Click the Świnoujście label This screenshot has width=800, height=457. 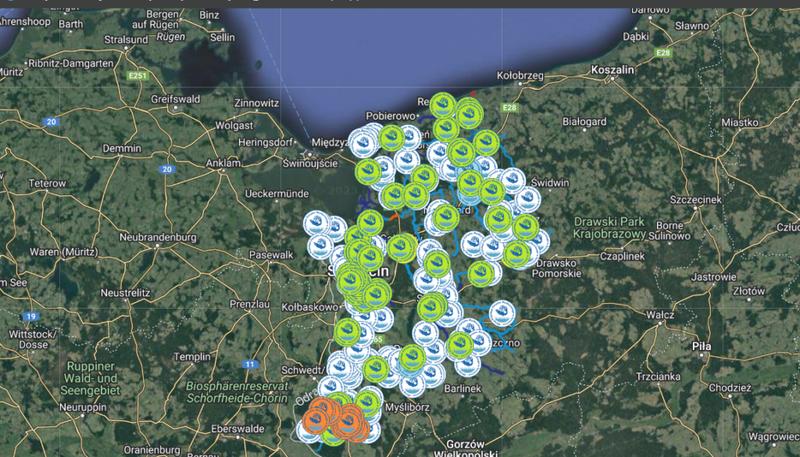(310, 163)
